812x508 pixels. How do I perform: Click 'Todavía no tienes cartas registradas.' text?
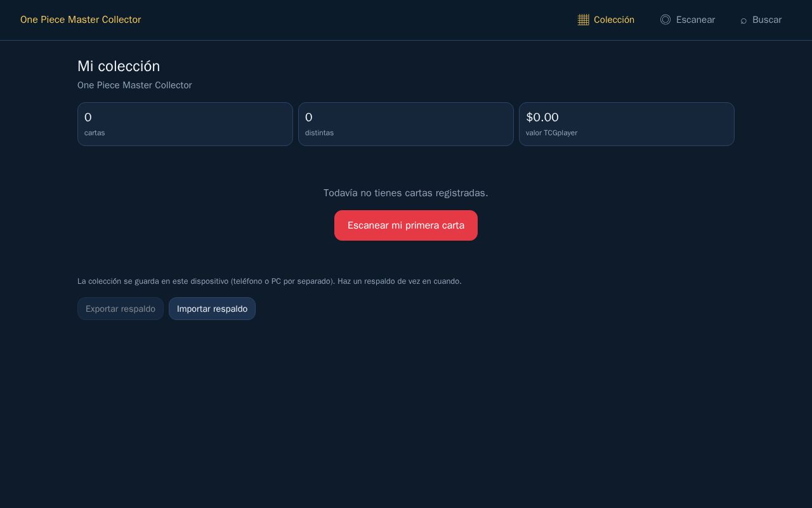point(406,193)
